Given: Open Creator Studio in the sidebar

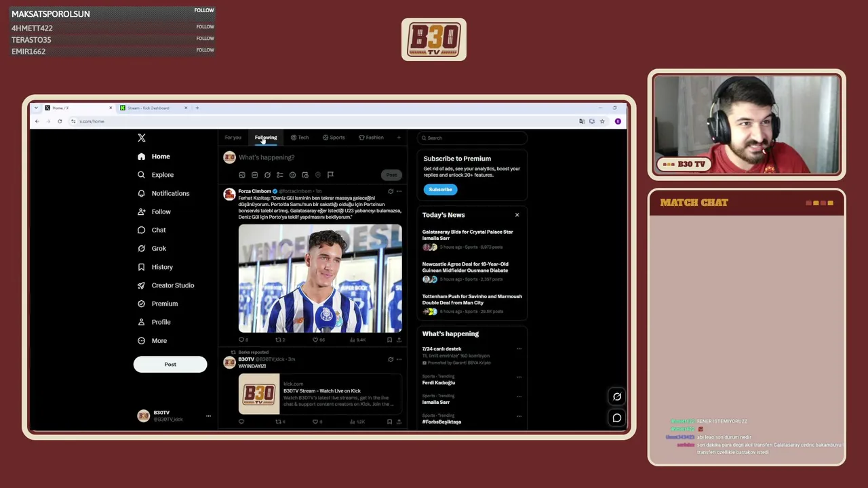Looking at the screenshot, I should pyautogui.click(x=165, y=285).
